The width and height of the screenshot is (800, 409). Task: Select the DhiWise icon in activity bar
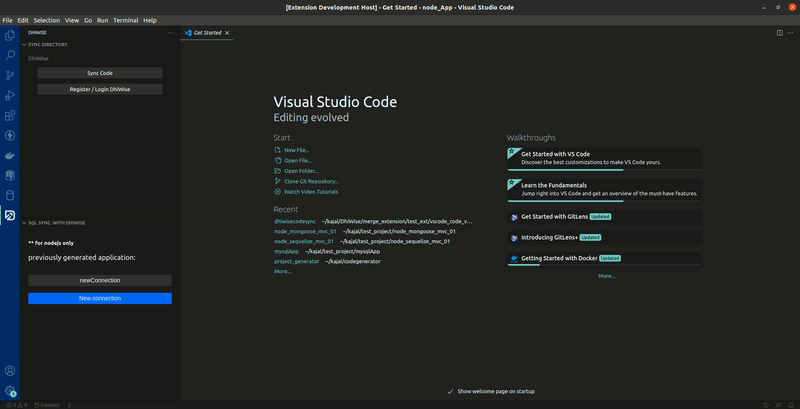pos(10,216)
